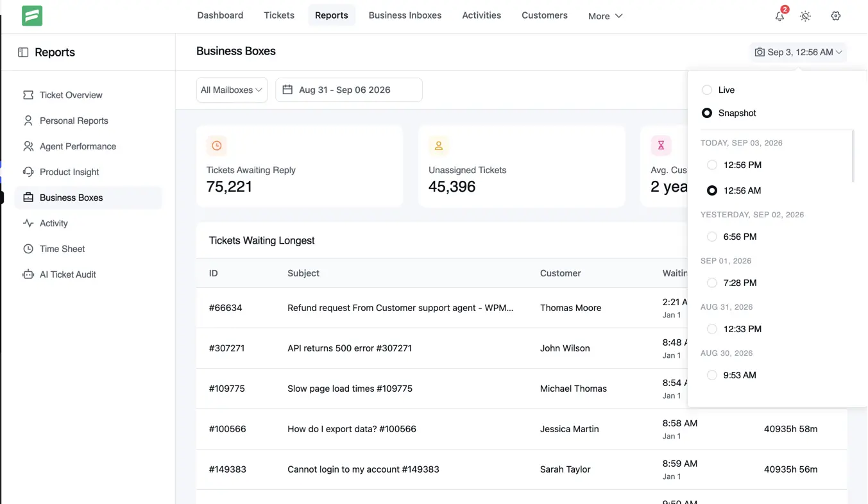Open the All Mailboxes dropdown
The image size is (868, 504).
coord(232,90)
